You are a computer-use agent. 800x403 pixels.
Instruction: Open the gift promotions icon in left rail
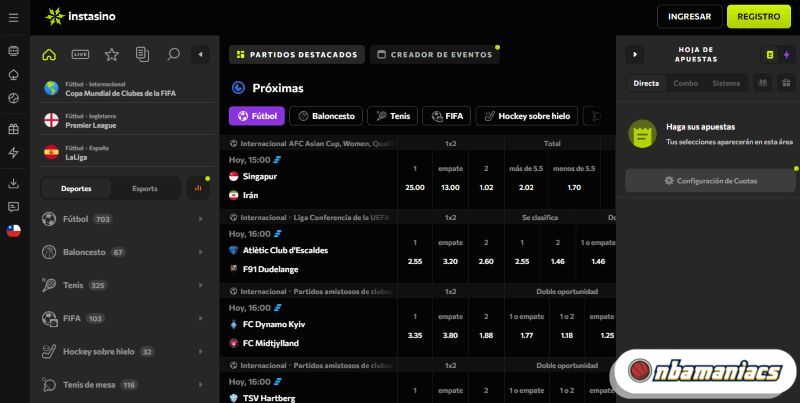(14, 129)
